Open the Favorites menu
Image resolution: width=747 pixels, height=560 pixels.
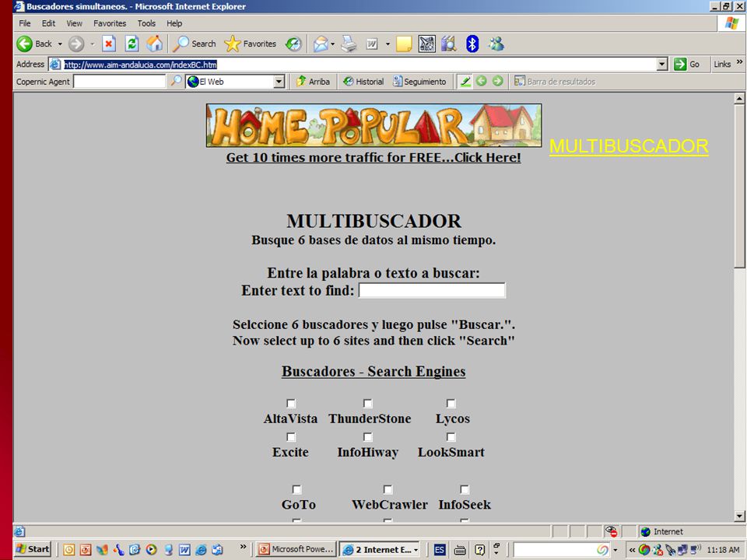(x=110, y=23)
